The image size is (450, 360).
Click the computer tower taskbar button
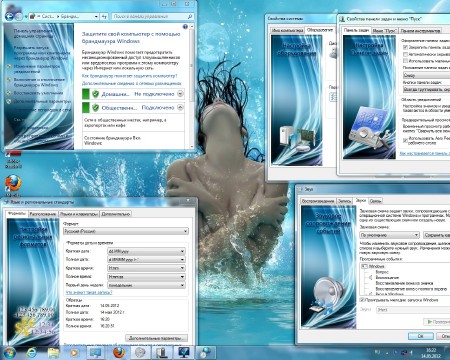tap(162, 352)
